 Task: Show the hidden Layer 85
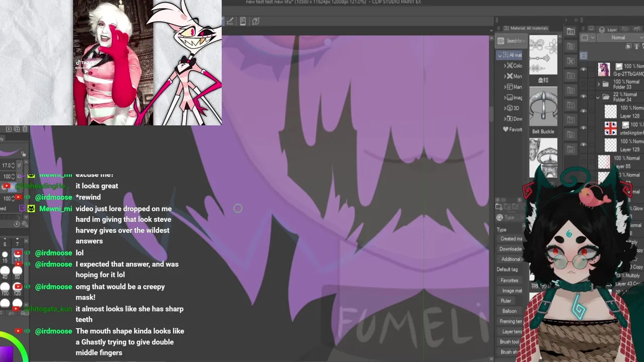point(584,162)
